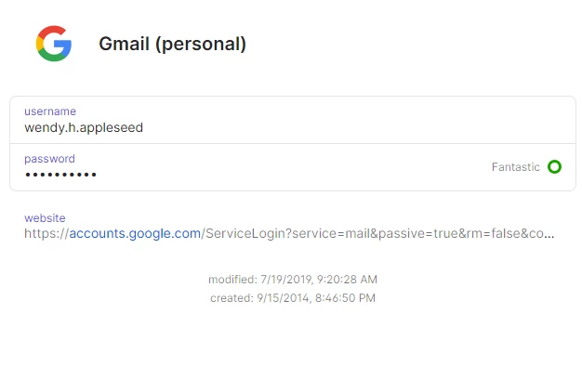Copy the wendy.h.appleseed username value
Viewport: 582px width, 392px height.
point(84,127)
